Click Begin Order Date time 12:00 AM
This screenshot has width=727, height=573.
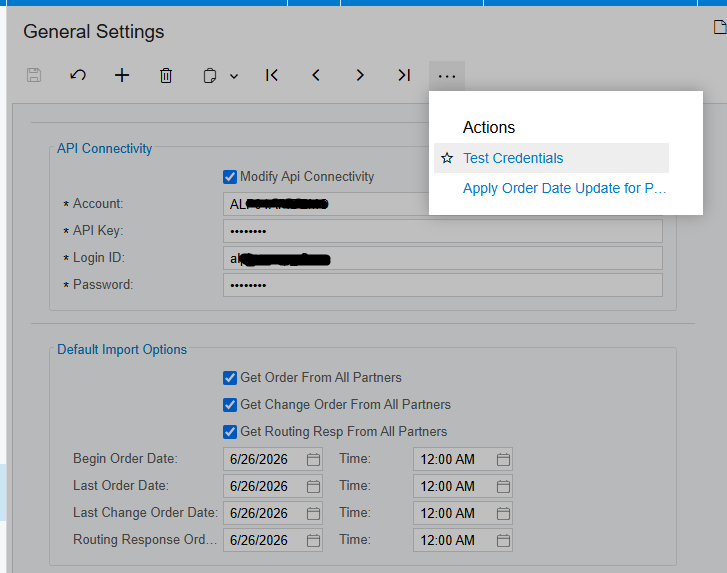(447, 459)
